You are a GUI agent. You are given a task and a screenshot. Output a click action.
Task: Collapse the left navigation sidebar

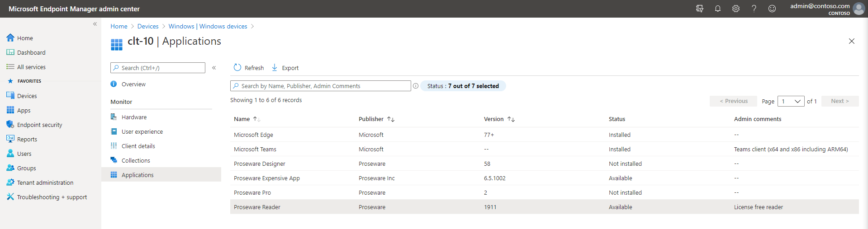point(95,24)
